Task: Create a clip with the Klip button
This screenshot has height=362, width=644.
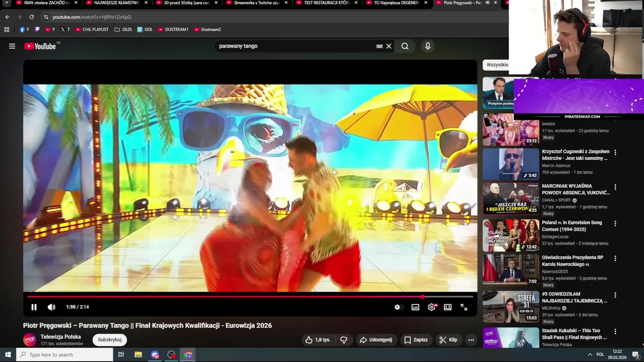Action: (x=448, y=340)
